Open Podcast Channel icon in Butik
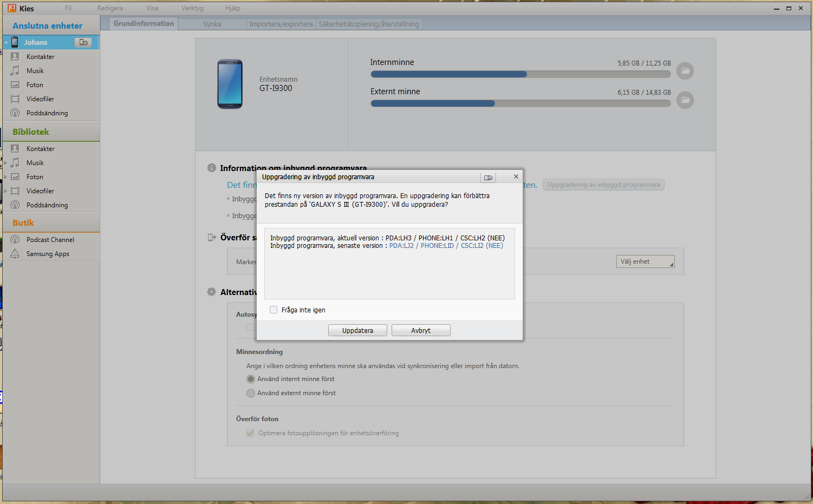Screen dimensions: 813x504 [x=15, y=239]
